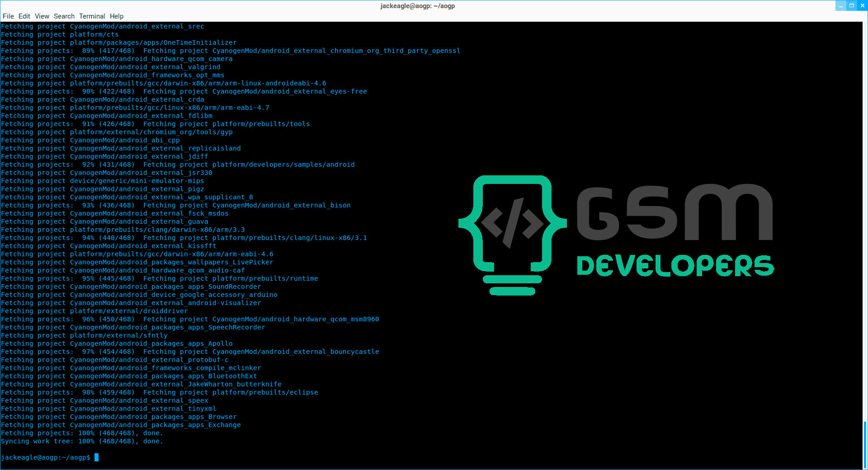
Task: Click the line ending android_external_jdiff
Action: pyautogui.click(x=104, y=156)
